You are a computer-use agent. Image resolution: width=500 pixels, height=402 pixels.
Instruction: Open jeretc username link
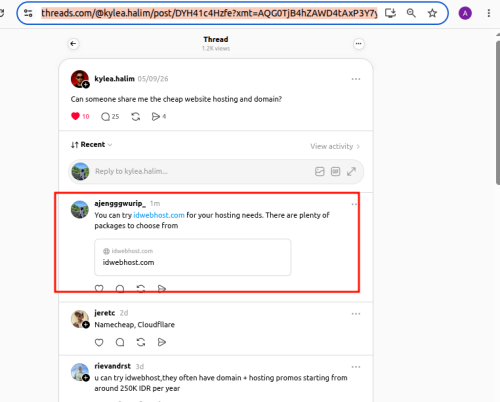point(105,313)
